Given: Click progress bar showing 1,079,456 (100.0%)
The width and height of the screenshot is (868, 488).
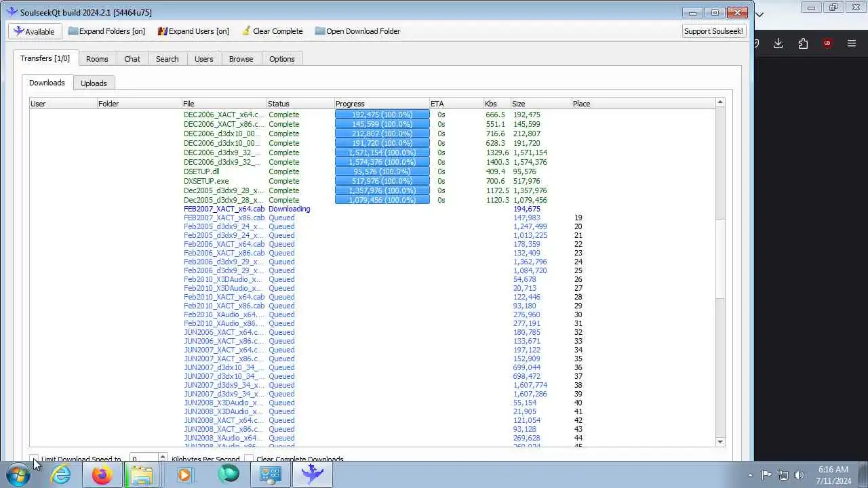Looking at the screenshot, I should 382,200.
